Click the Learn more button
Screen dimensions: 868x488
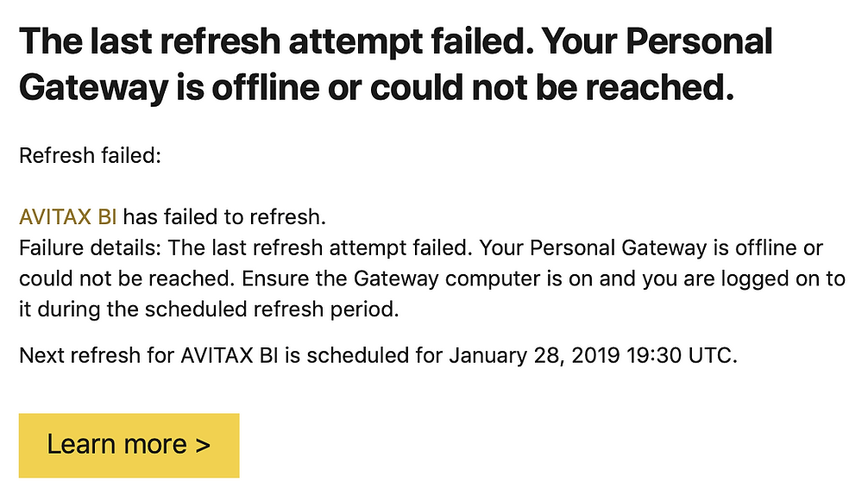[x=129, y=446]
